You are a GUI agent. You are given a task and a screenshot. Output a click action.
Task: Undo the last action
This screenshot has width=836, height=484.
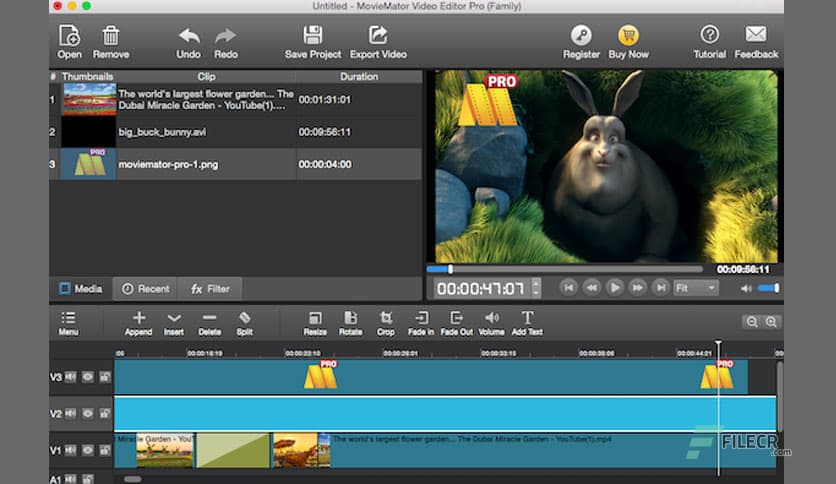(188, 43)
